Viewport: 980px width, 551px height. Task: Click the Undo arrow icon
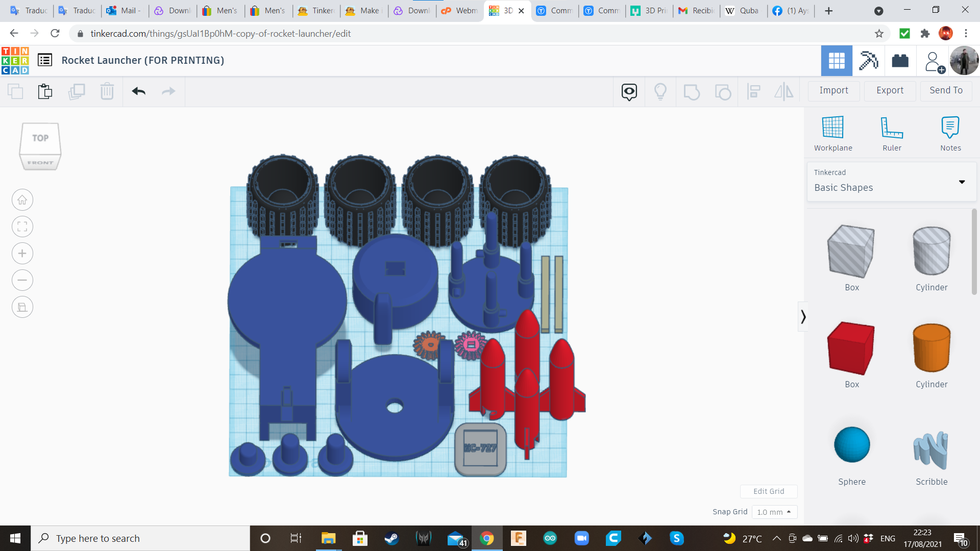[138, 91]
